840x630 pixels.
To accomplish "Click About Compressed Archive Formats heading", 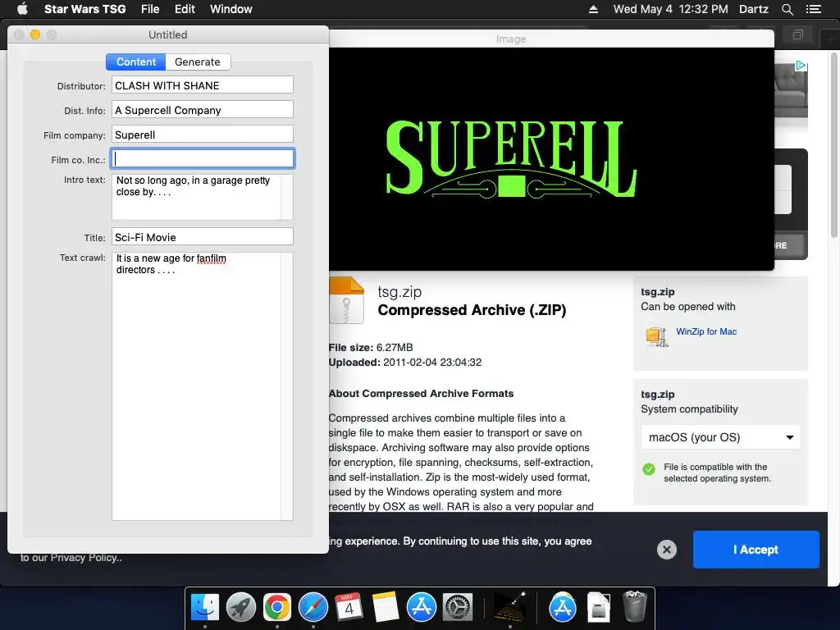I will point(421,393).
